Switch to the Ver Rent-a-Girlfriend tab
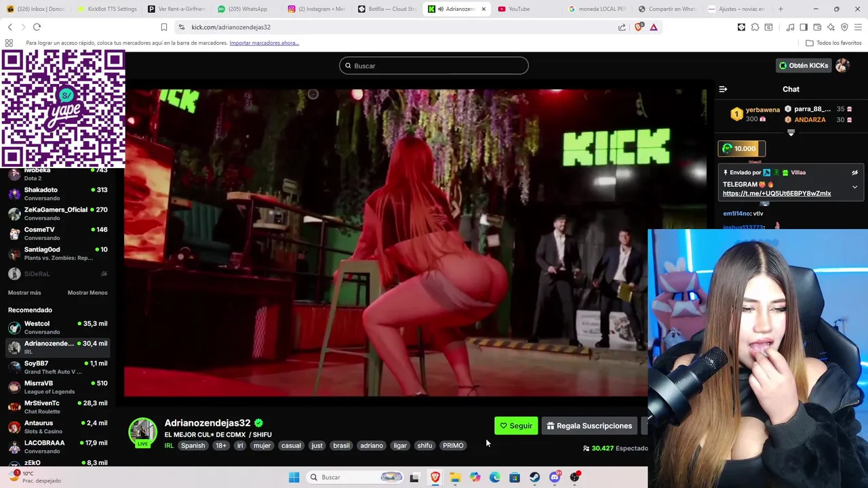The image size is (868, 488). pos(177,9)
